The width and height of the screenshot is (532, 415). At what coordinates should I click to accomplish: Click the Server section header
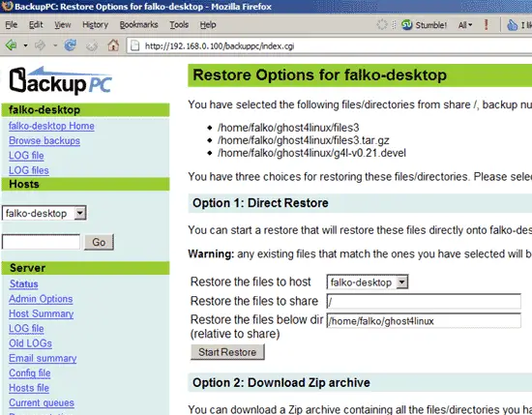[x=85, y=268]
